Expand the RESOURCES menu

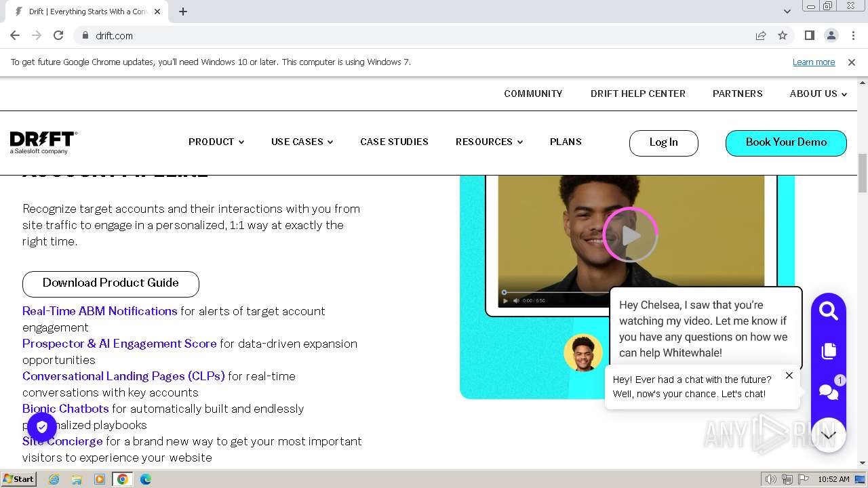pyautogui.click(x=489, y=142)
